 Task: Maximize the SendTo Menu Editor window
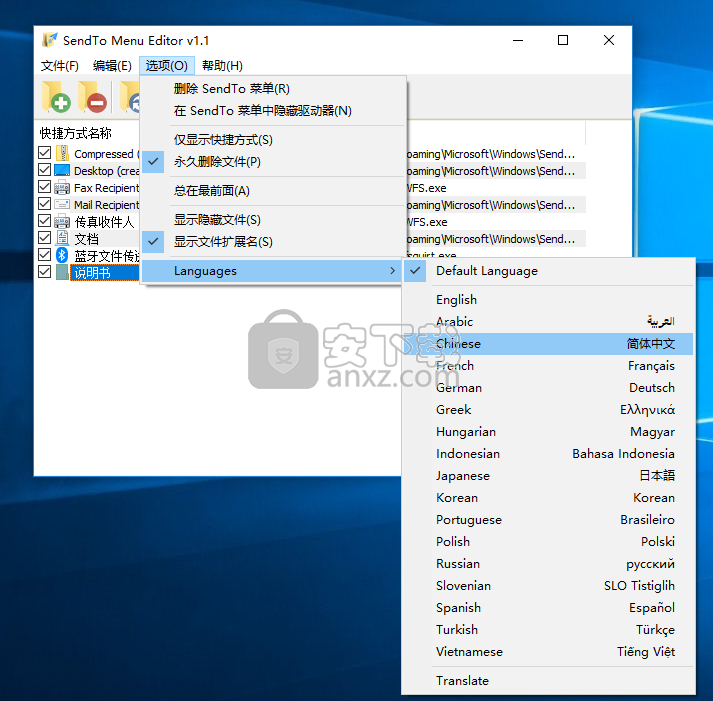[563, 40]
